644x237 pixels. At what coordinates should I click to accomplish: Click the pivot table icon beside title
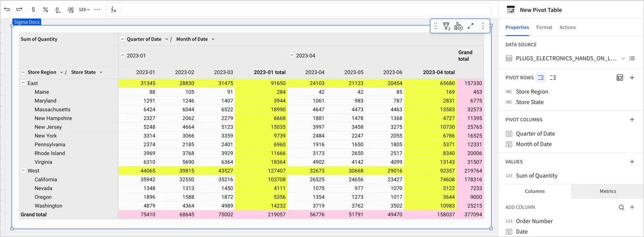click(x=511, y=10)
